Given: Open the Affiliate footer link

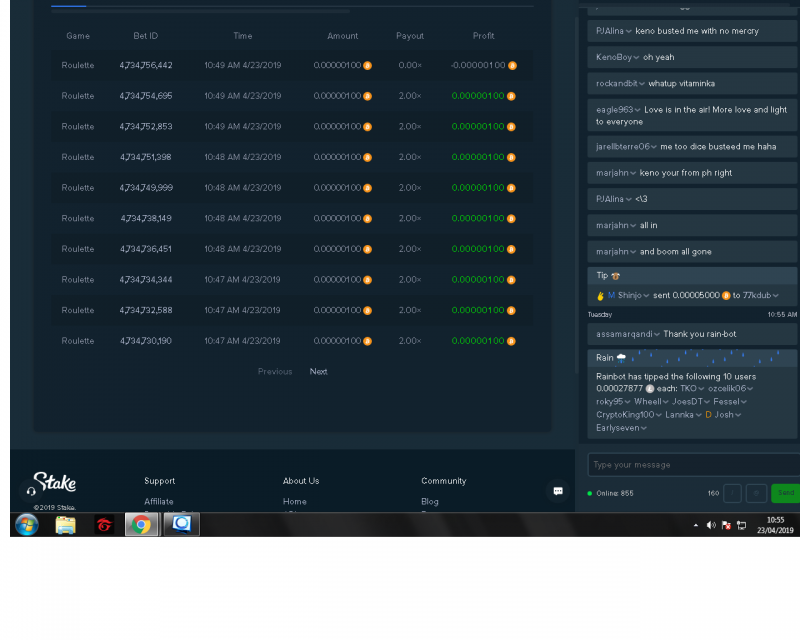Looking at the screenshot, I should [159, 502].
